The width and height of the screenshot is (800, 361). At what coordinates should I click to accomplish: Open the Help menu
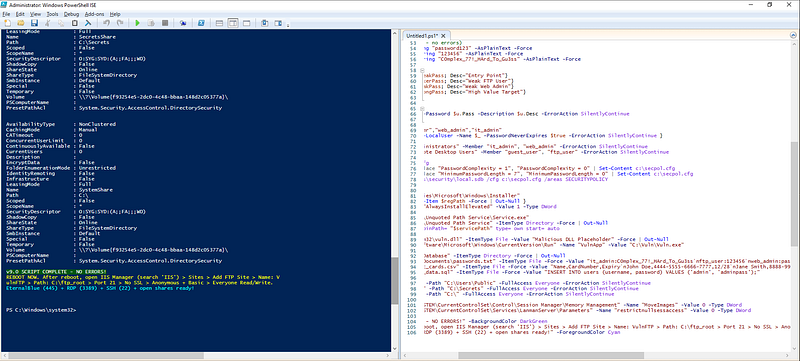[x=115, y=14]
